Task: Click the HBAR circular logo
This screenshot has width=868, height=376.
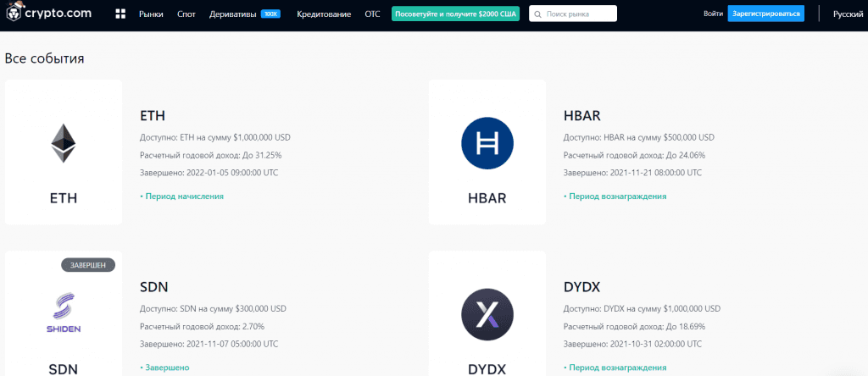Action: click(487, 142)
